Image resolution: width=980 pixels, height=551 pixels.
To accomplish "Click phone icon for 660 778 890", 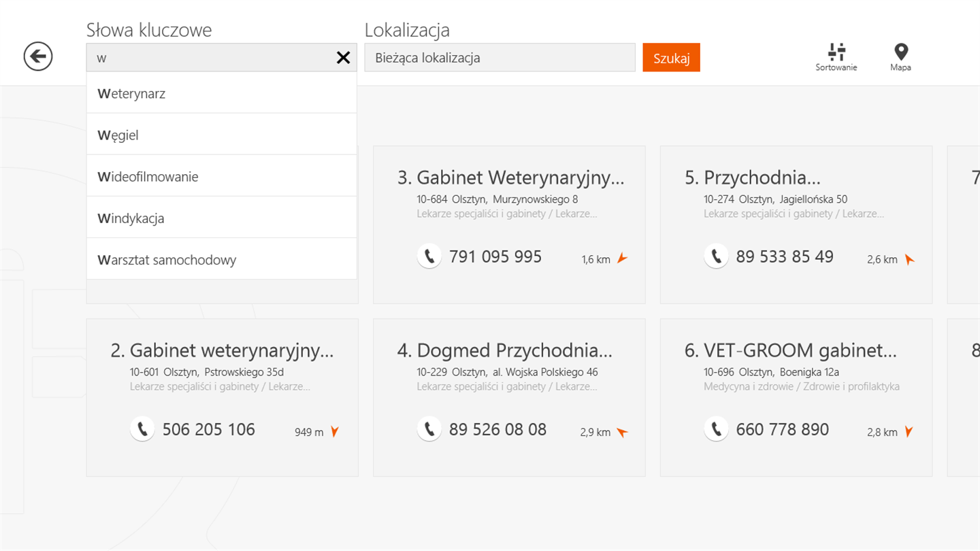I will [716, 429].
